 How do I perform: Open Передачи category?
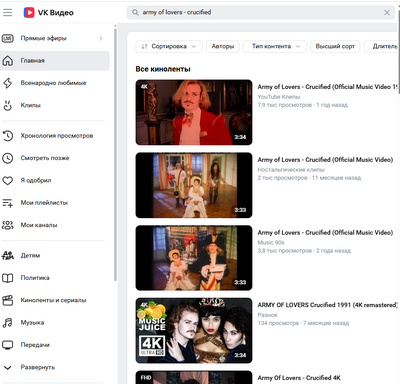55,345
